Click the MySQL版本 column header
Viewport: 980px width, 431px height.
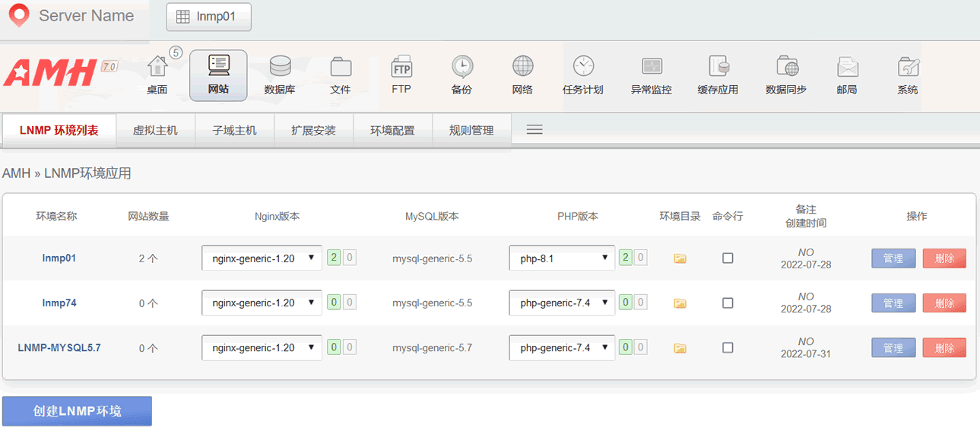(432, 216)
